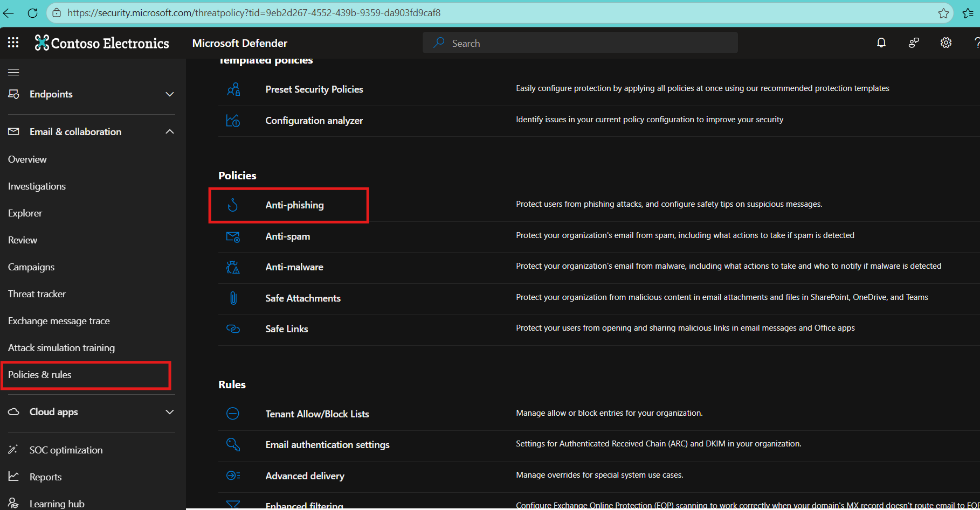Viewport: 980px width, 510px height.
Task: Open Overview in the sidebar
Action: (x=27, y=159)
